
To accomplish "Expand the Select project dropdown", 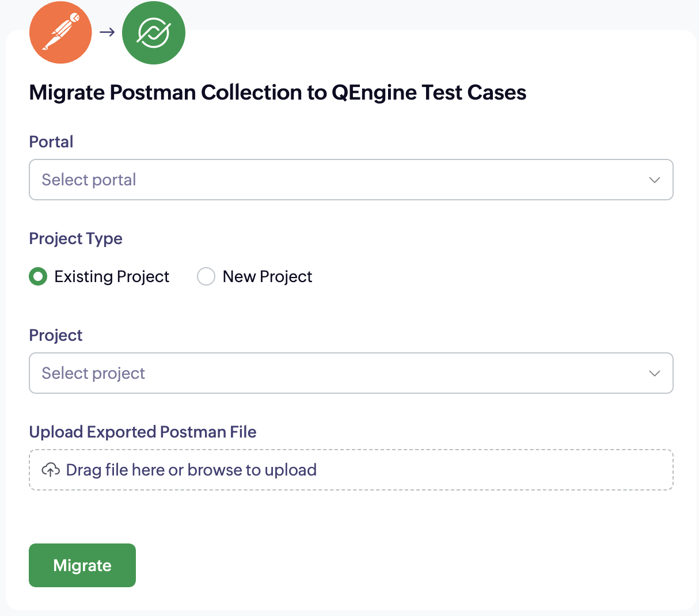I will 350,373.
